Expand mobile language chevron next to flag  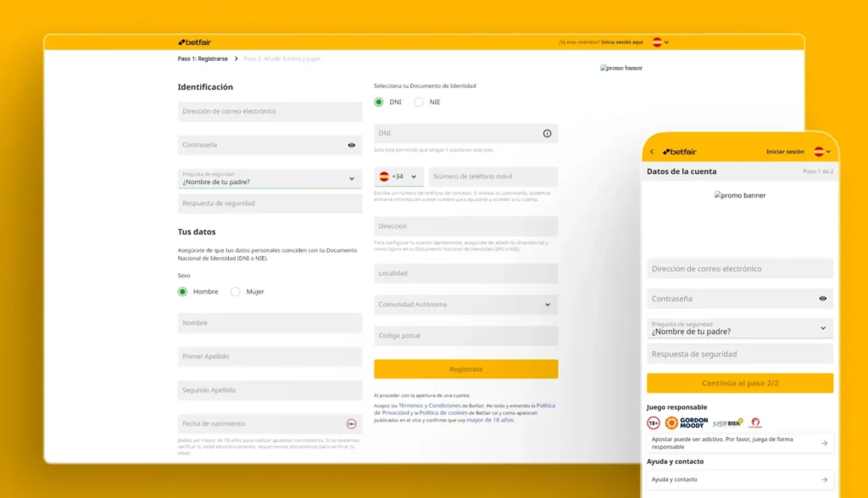(x=828, y=152)
